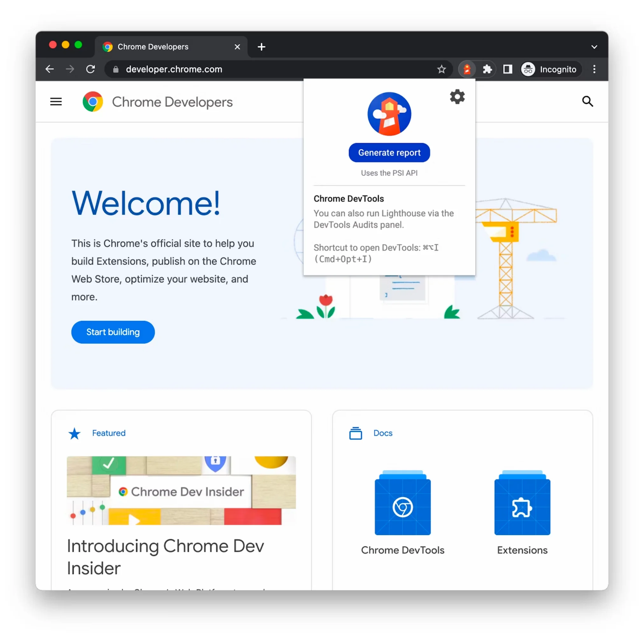The height and width of the screenshot is (644, 644).
Task: Click the Incognito profile icon
Action: (528, 69)
